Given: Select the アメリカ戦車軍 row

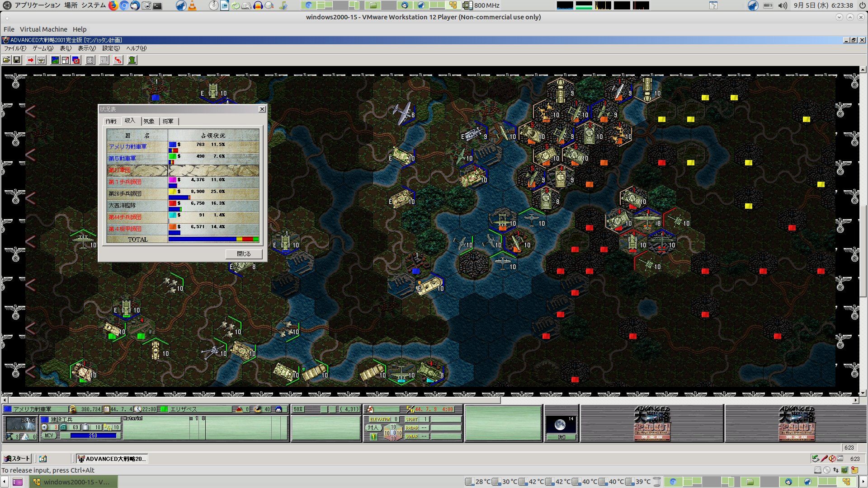Looking at the screenshot, I should tap(183, 147).
